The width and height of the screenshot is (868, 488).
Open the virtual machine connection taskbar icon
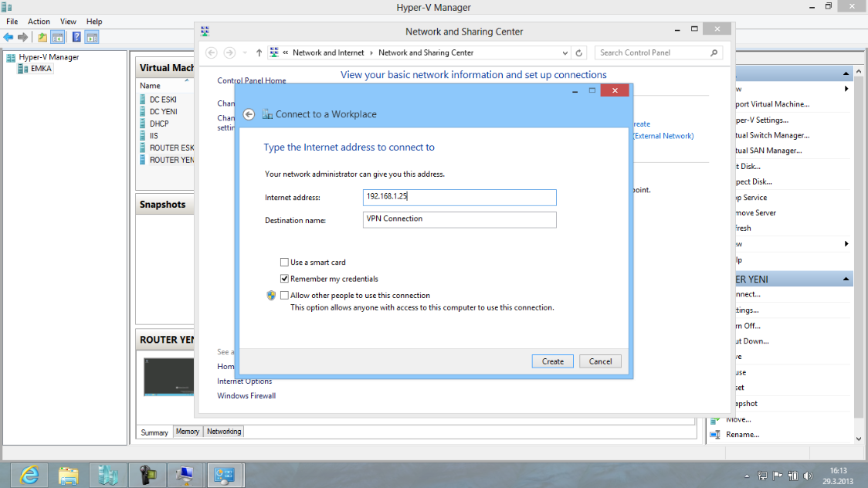[185, 475]
